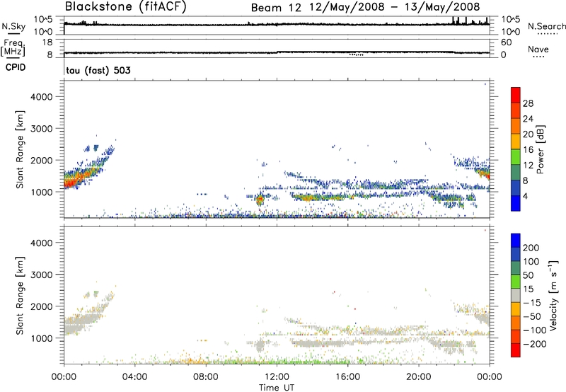The width and height of the screenshot is (566, 392).
Task: Click the N.Search legend label
Action: [546, 26]
